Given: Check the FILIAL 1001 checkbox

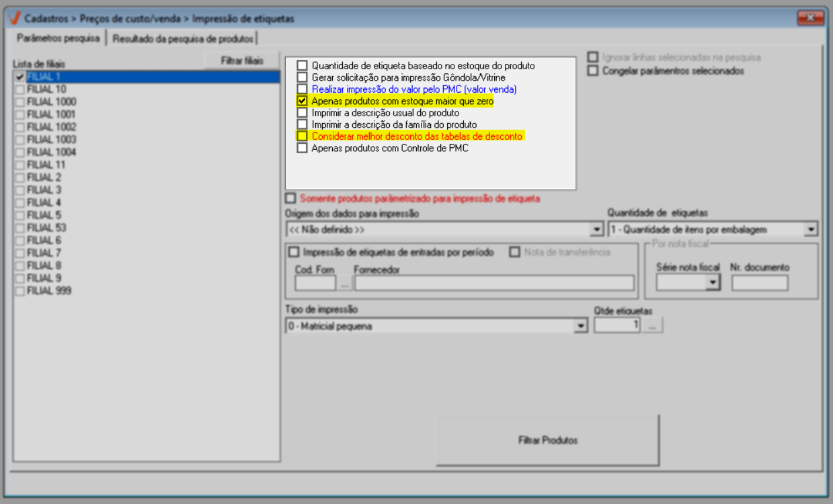Looking at the screenshot, I should tap(19, 115).
